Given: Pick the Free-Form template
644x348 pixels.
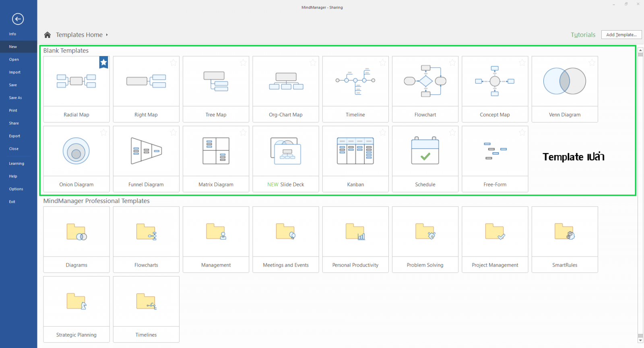Looking at the screenshot, I should pos(495,159).
